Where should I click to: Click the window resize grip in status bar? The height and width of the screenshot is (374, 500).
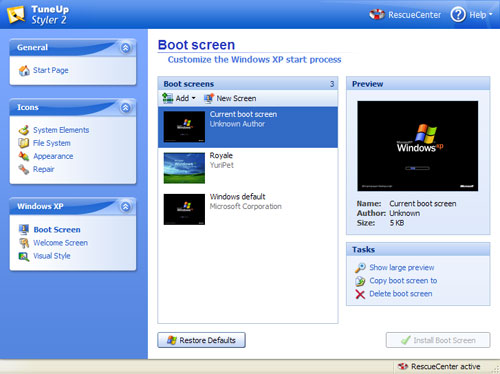(x=495, y=369)
